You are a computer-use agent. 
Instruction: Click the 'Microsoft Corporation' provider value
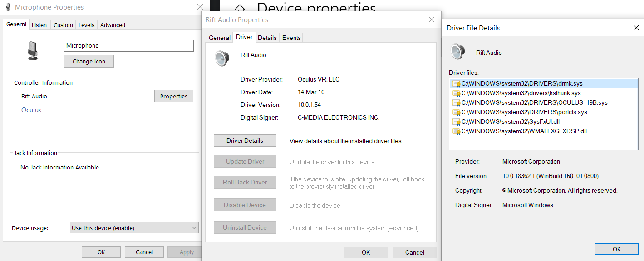pos(531,161)
